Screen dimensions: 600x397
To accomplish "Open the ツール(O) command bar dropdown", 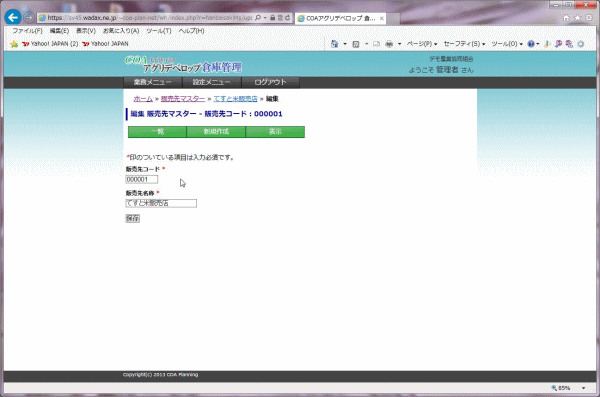I will 507,44.
